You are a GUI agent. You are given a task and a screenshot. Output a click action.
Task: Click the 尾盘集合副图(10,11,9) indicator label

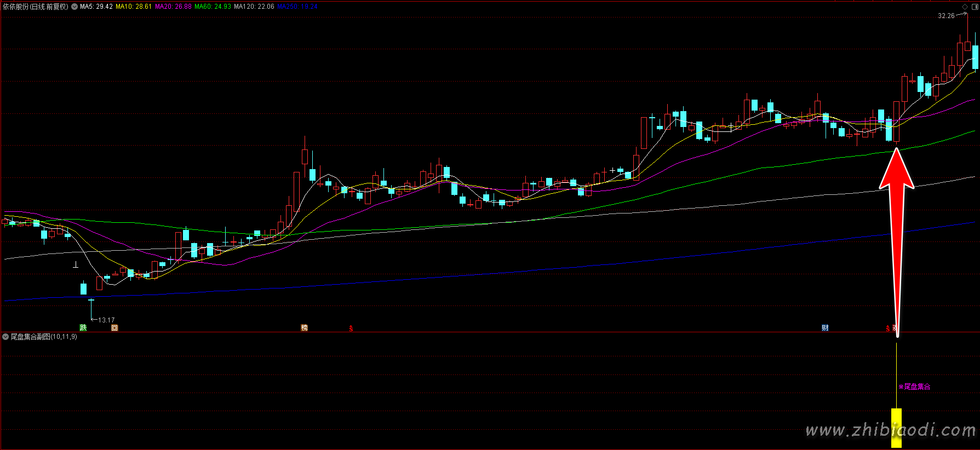coord(44,337)
